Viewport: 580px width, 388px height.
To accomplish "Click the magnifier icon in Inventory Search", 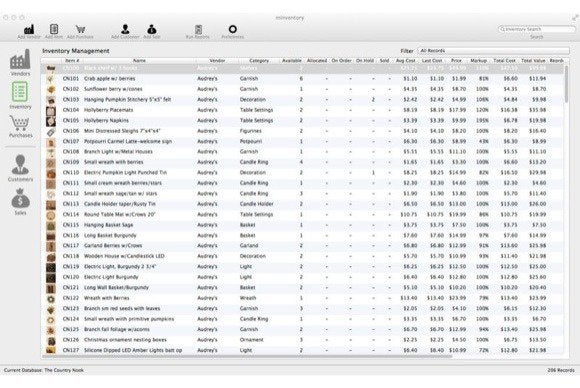I will [x=502, y=29].
